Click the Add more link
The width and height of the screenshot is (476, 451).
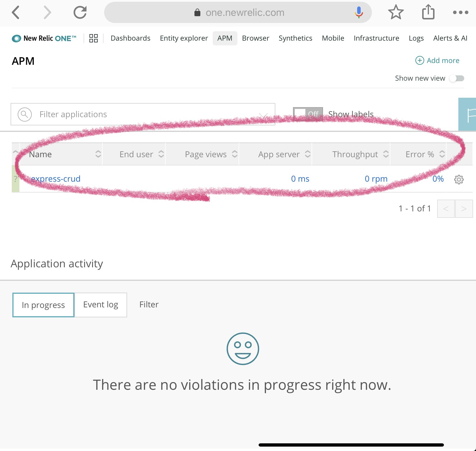437,60
